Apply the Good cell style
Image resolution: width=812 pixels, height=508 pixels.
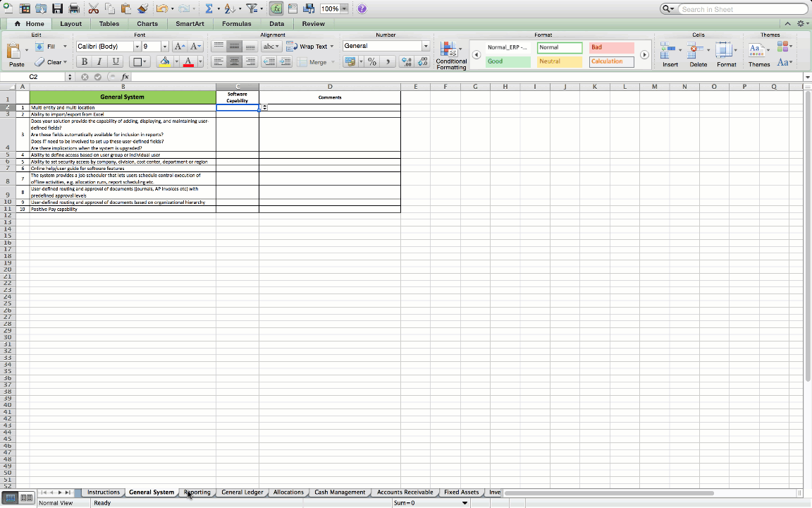[x=508, y=61]
